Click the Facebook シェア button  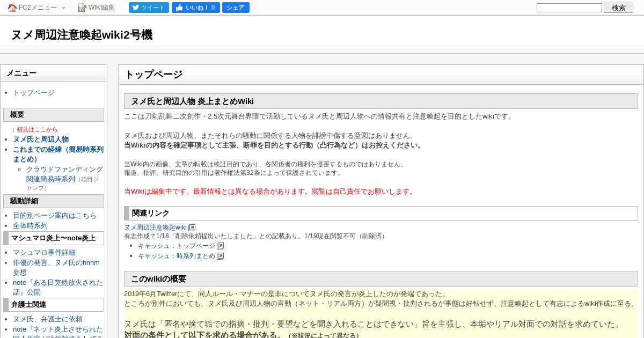click(236, 8)
